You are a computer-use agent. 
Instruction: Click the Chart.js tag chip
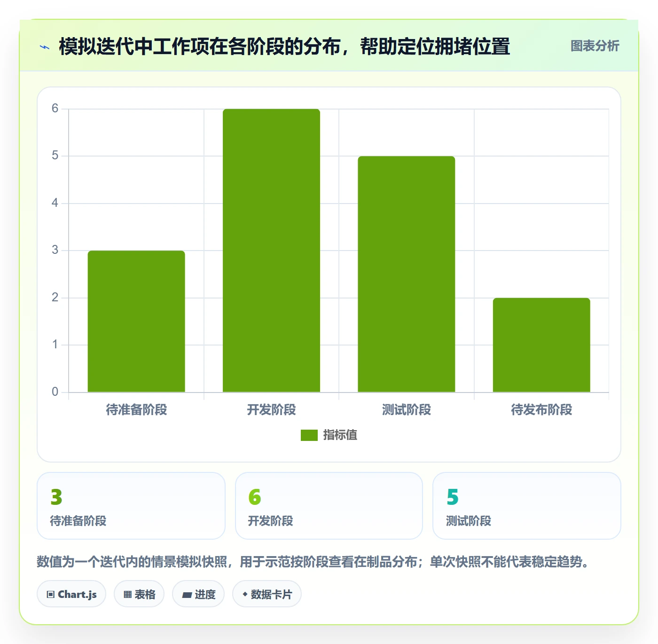(71, 594)
